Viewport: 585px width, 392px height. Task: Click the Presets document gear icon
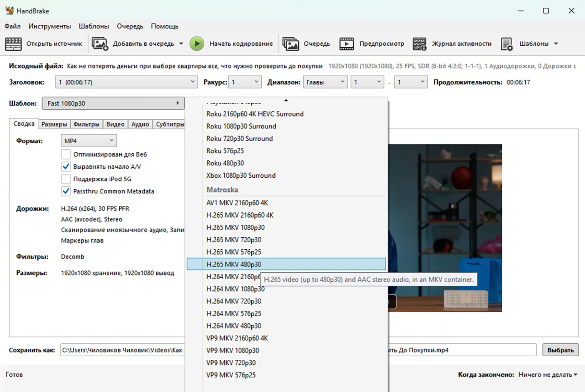pos(507,44)
